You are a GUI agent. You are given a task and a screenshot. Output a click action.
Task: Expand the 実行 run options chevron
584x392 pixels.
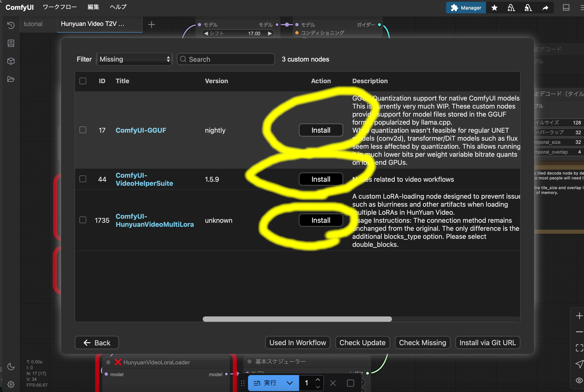pos(290,383)
